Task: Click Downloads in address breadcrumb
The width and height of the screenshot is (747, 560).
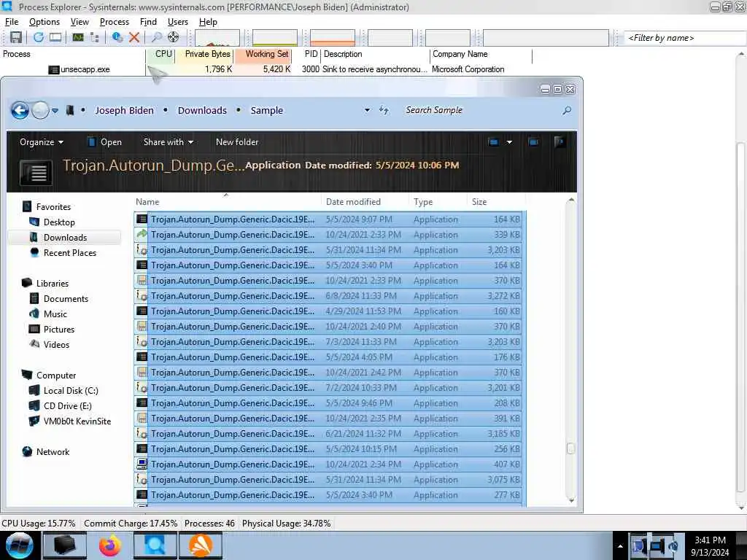Action: pyautogui.click(x=202, y=111)
